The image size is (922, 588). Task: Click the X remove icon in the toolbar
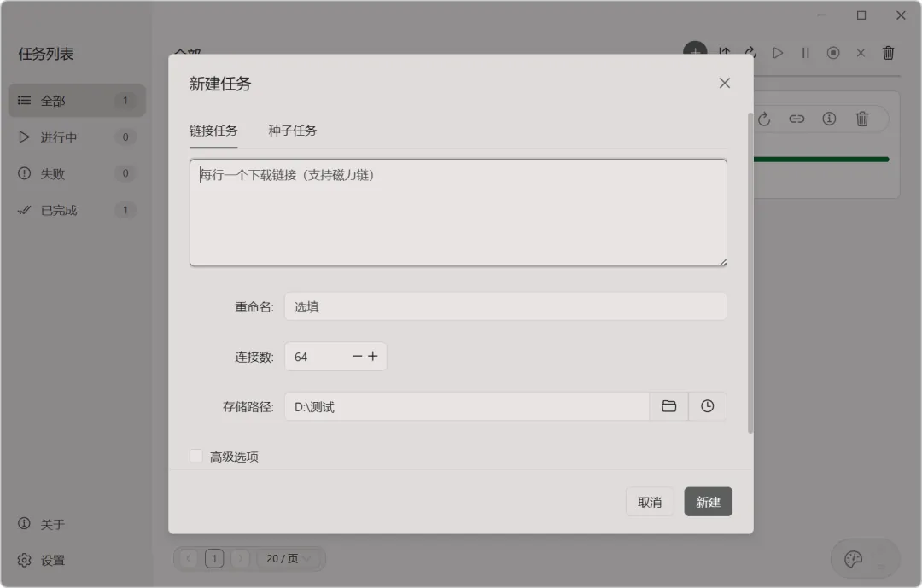861,53
